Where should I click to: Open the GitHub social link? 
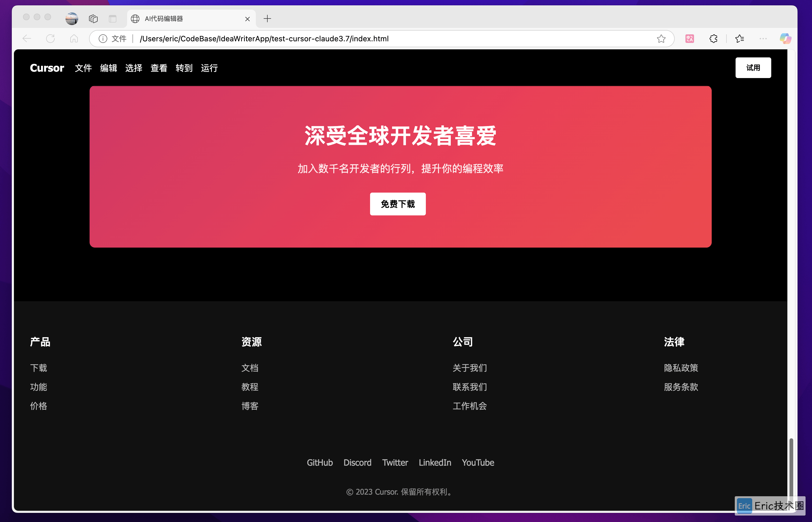coord(320,463)
